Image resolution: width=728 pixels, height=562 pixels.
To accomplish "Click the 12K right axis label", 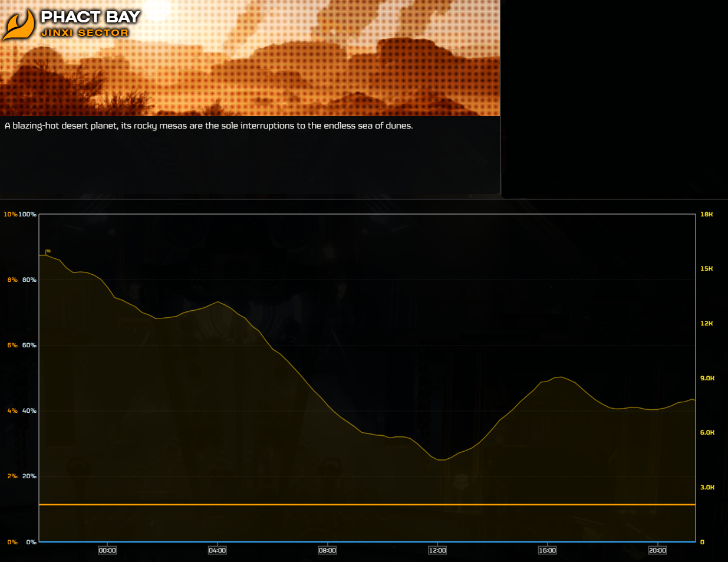I will [706, 323].
